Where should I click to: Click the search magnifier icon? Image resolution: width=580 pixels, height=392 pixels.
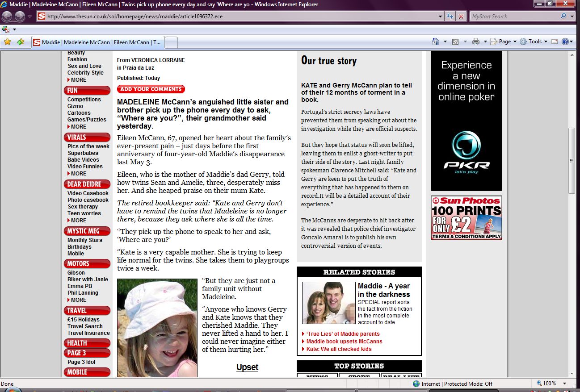[563, 17]
